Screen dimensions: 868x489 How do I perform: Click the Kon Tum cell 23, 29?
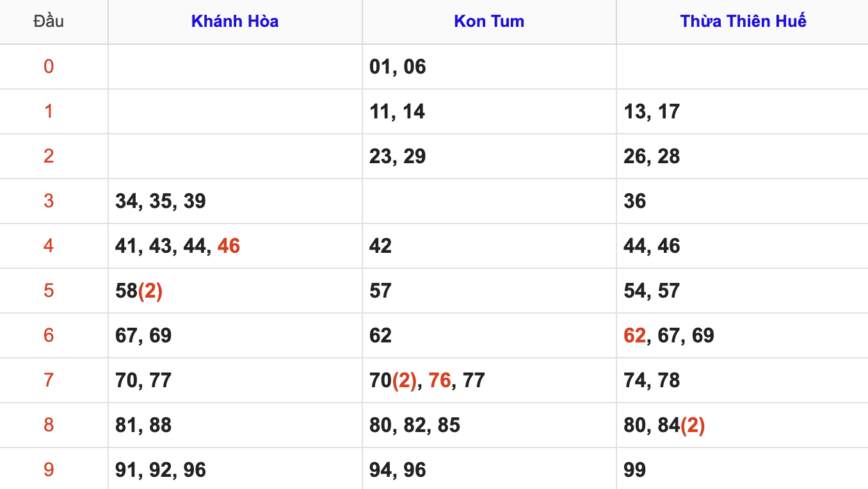398,156
